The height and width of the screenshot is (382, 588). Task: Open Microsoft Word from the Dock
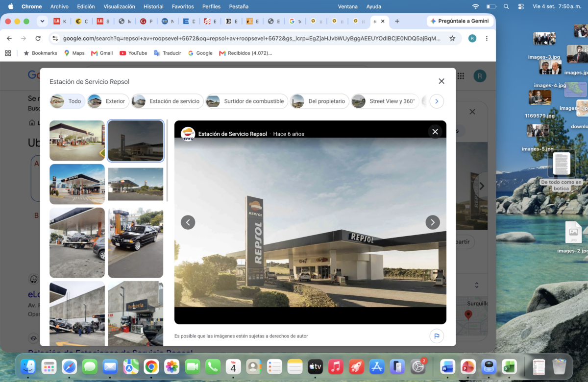pyautogui.click(x=447, y=366)
